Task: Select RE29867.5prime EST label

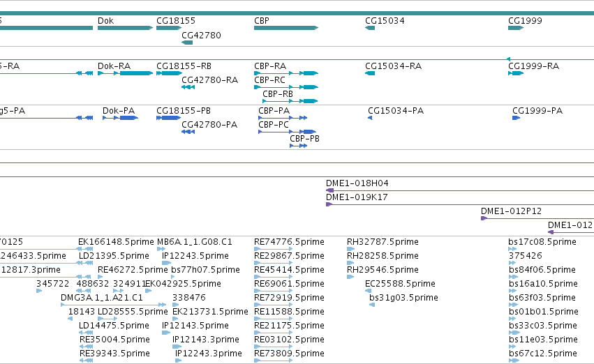Action: 289,256
